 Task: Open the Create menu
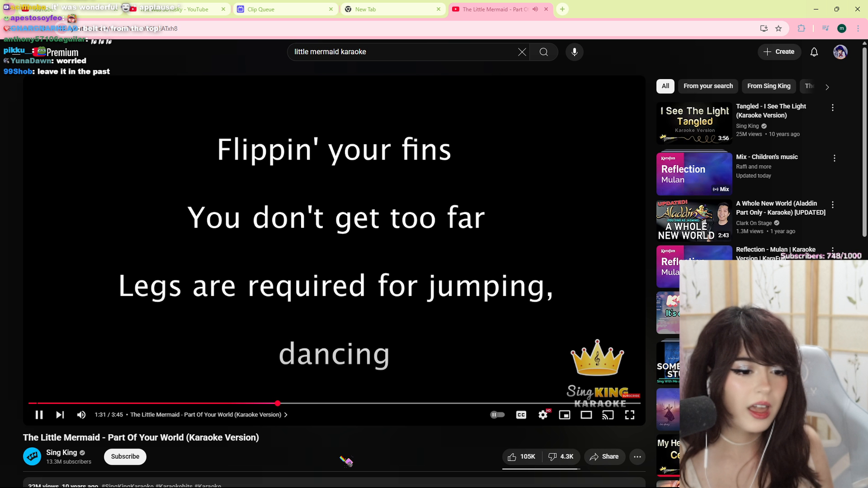point(779,52)
